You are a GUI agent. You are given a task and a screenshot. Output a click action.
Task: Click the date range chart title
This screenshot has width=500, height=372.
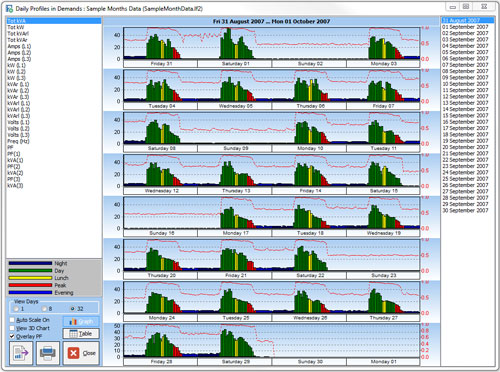coord(271,21)
